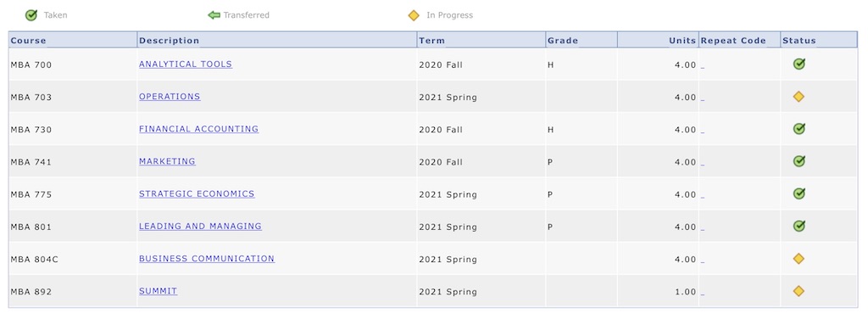Click the yellow In Progress legend icon

pyautogui.click(x=414, y=15)
